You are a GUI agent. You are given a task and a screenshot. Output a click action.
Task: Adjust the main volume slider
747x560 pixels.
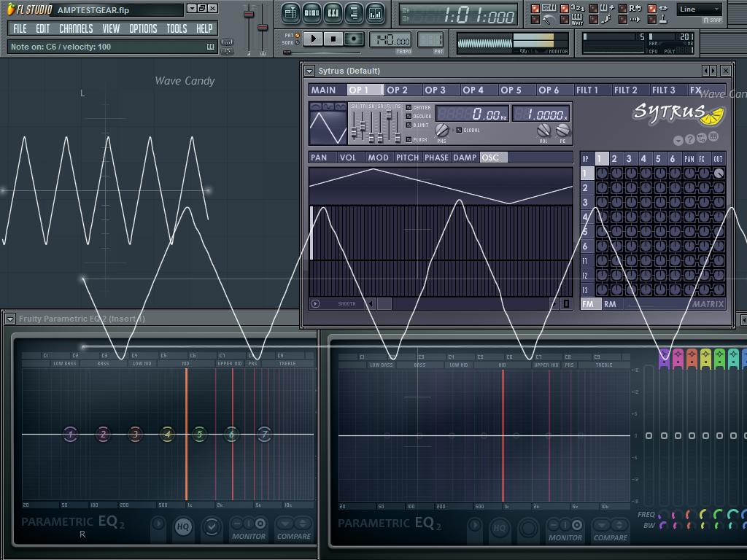tap(249, 14)
